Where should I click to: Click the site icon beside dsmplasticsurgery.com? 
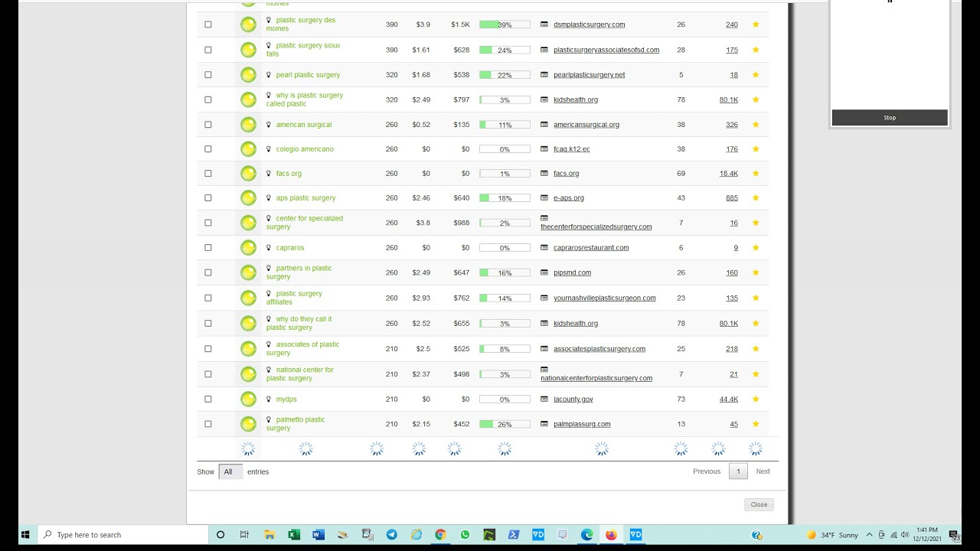coord(544,24)
